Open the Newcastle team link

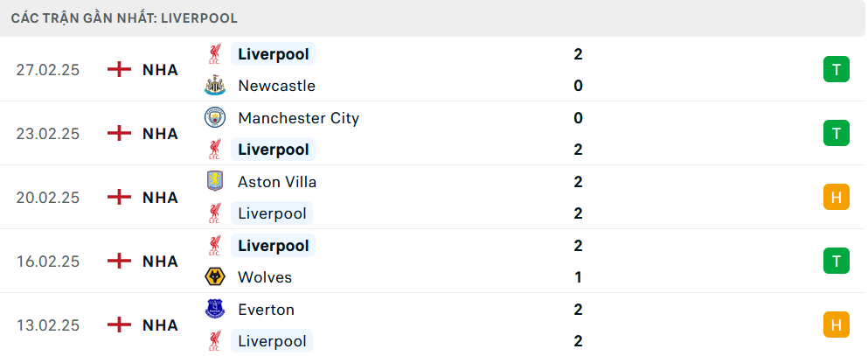(276, 86)
